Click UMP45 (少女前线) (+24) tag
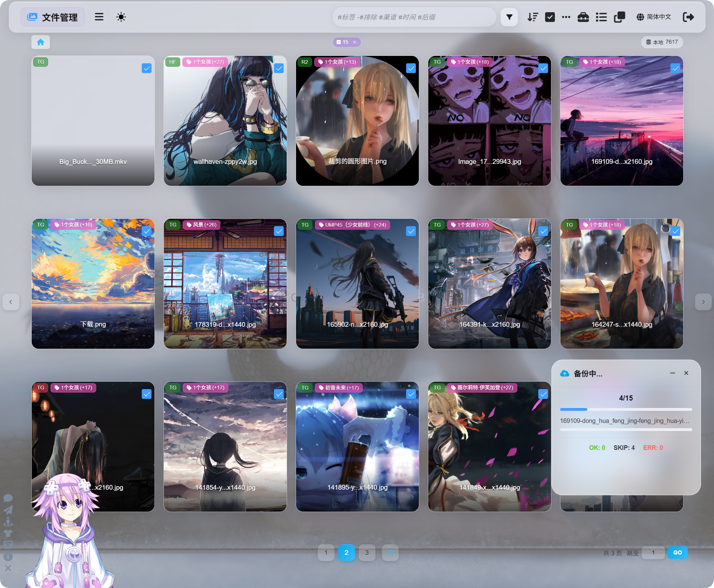Viewport: 714px width, 588px height. pyautogui.click(x=352, y=225)
